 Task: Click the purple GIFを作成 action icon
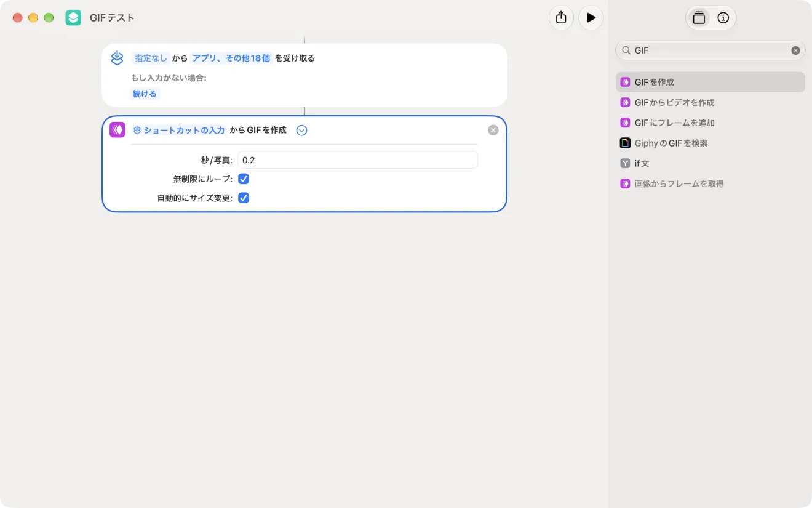pos(117,130)
